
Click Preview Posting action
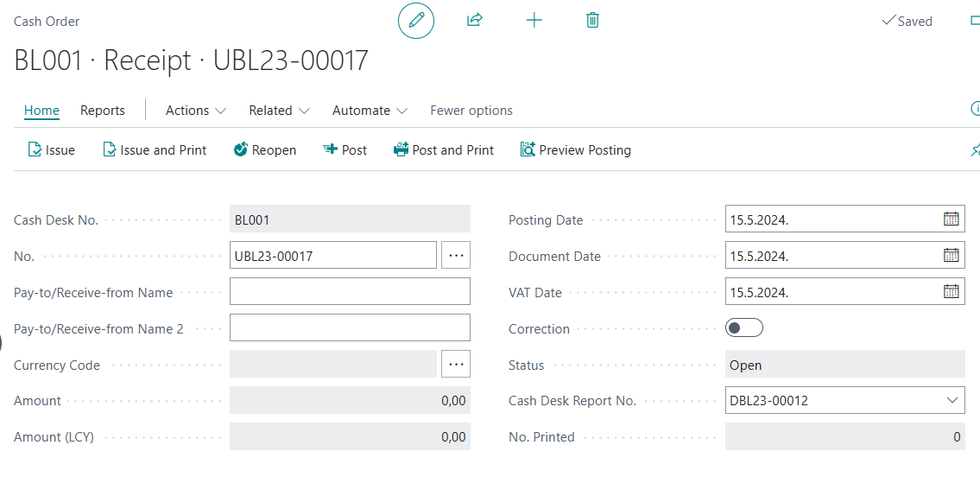[576, 150]
